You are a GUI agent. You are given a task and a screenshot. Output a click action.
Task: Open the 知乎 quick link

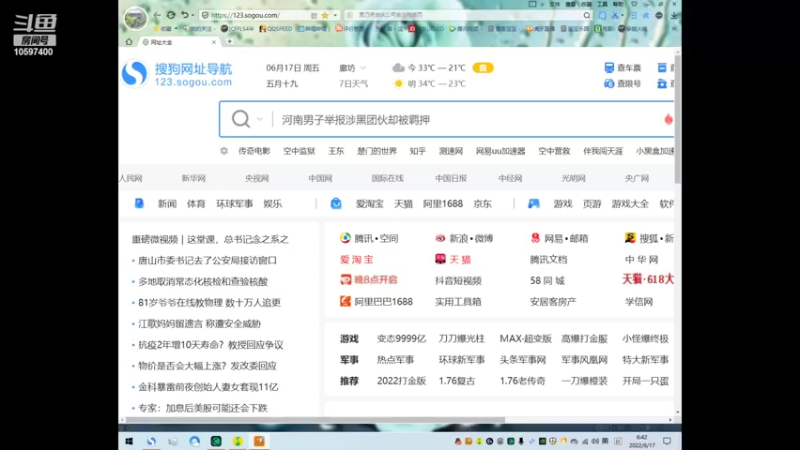(x=417, y=151)
